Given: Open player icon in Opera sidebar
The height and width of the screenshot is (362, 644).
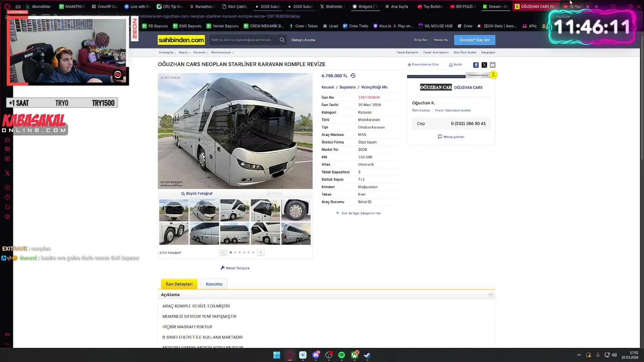Looking at the screenshot, I should tap(7, 188).
